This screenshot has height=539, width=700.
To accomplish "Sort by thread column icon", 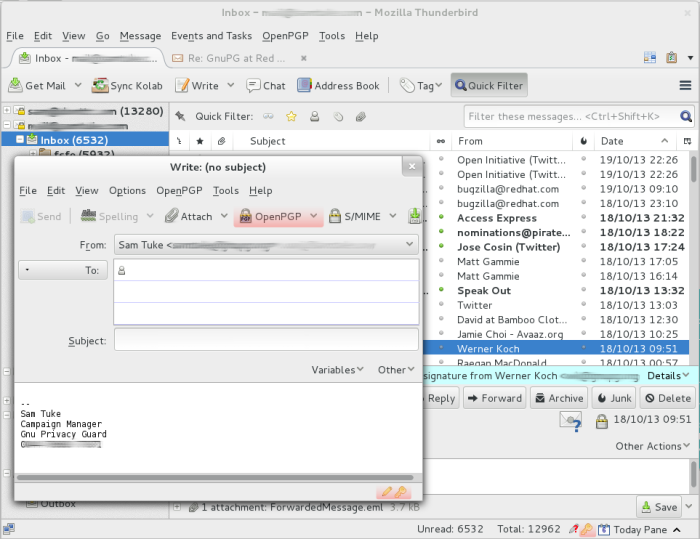I will 179,141.
